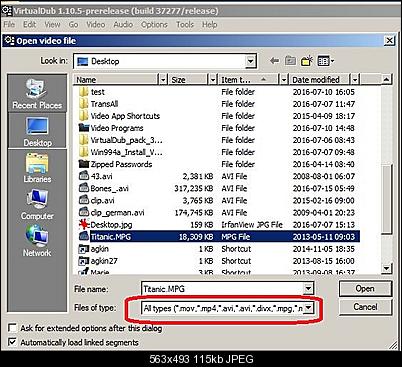Image resolution: width=402 pixels, height=367 pixels.
Task: Click the file list scroll up arrow
Action: (x=386, y=80)
